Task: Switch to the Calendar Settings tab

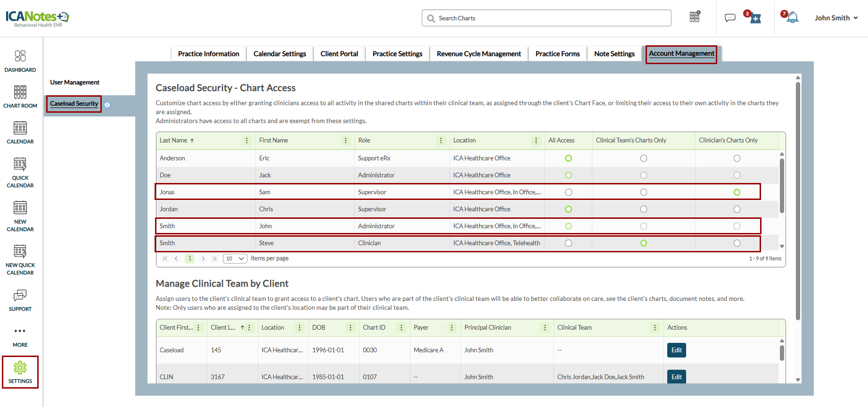Action: point(279,54)
